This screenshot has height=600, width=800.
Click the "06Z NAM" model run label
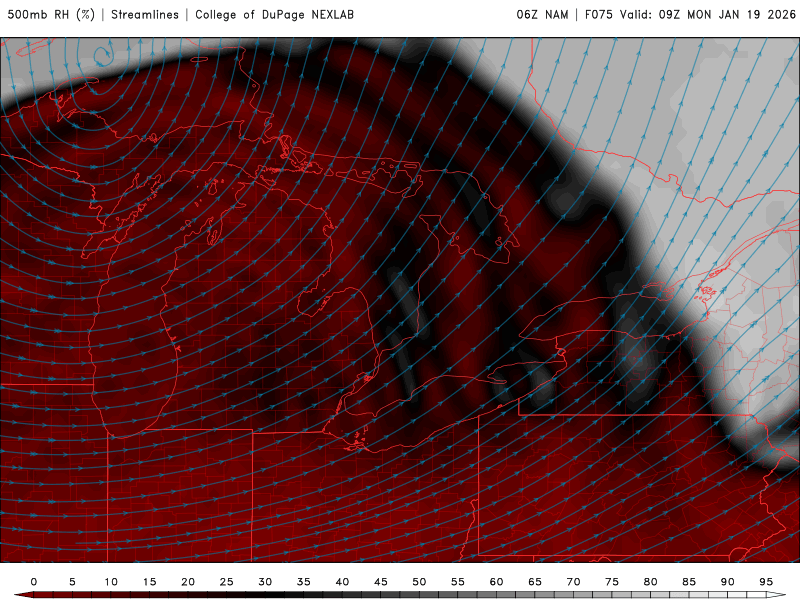point(542,15)
